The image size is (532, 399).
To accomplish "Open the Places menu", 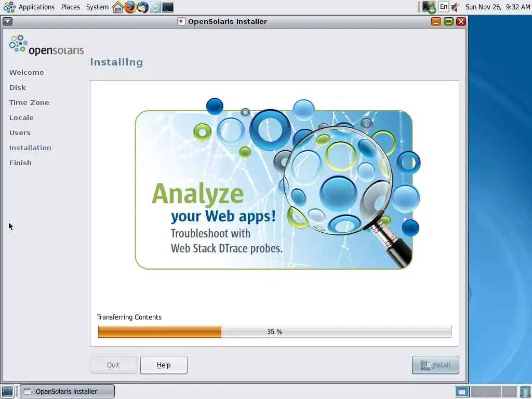I will coord(71,7).
